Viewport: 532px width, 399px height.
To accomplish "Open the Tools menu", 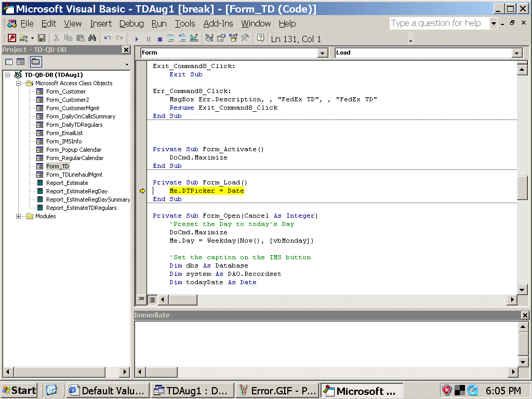I will point(185,23).
